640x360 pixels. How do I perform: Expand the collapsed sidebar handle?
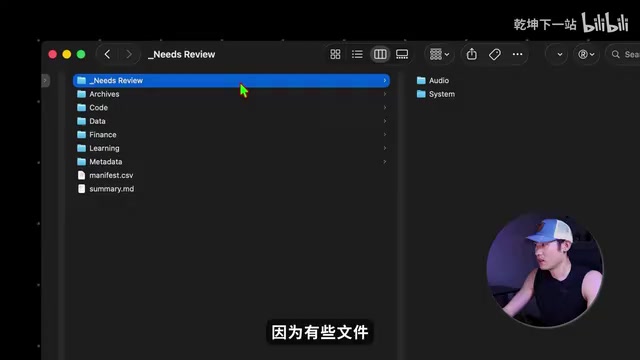tap(45, 80)
